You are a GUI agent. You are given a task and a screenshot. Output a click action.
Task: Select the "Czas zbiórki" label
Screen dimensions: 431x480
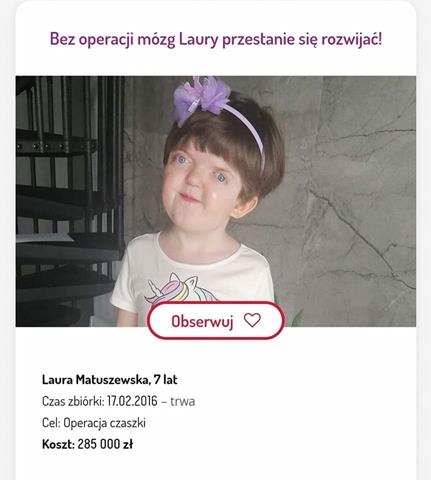73,401
